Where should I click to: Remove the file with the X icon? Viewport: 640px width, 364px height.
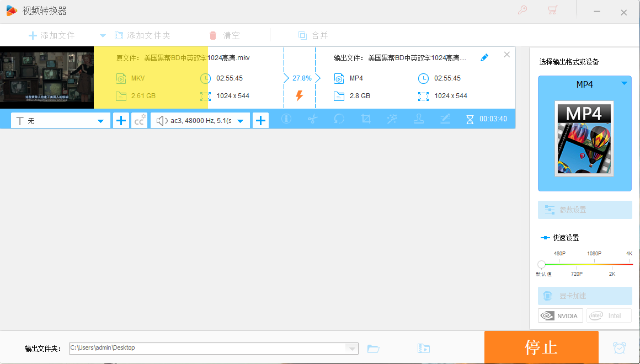pyautogui.click(x=507, y=54)
